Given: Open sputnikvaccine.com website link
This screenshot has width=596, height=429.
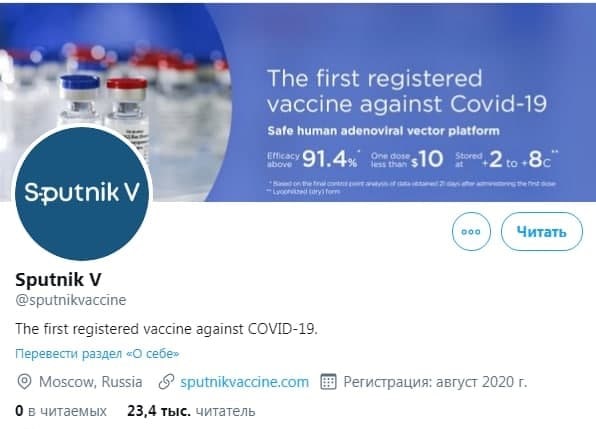Looking at the screenshot, I should 244,382.
